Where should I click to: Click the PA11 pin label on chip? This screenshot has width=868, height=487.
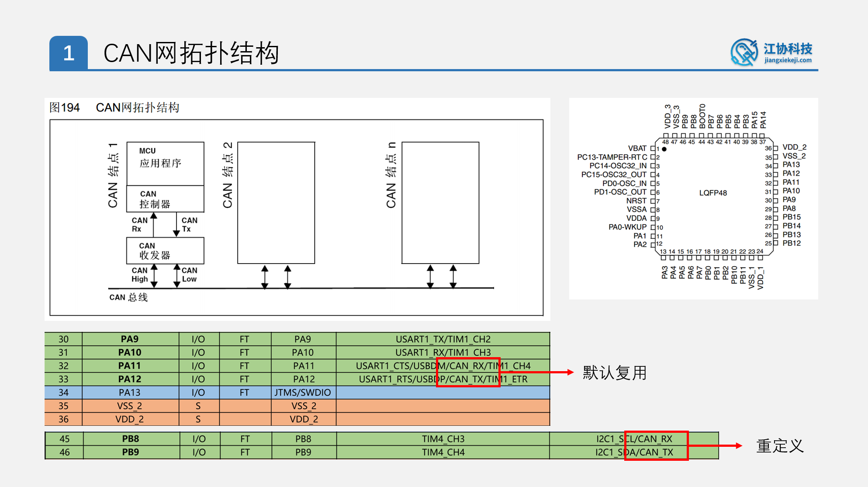(x=791, y=182)
